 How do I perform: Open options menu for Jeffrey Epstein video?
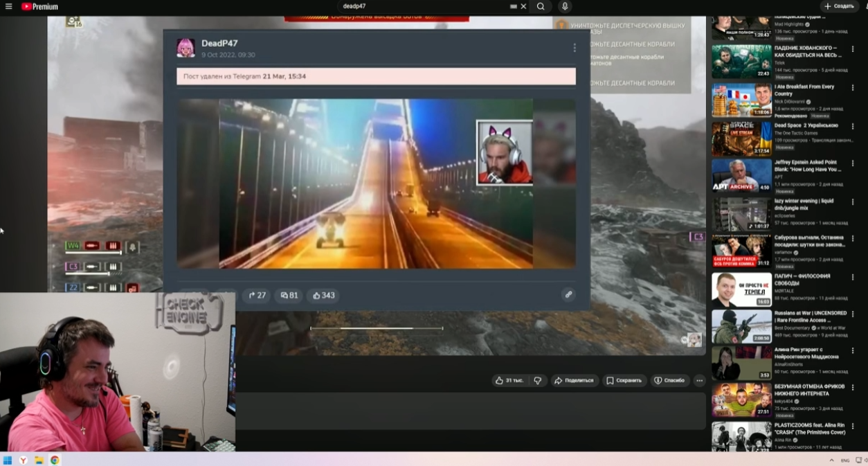pyautogui.click(x=853, y=163)
